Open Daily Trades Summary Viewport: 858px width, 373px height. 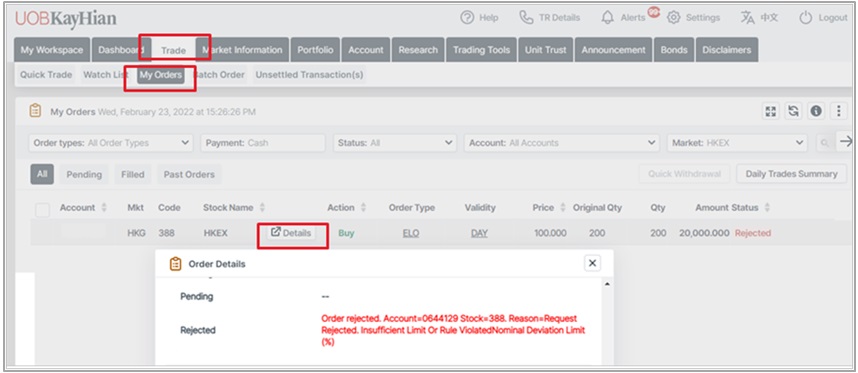(x=791, y=174)
